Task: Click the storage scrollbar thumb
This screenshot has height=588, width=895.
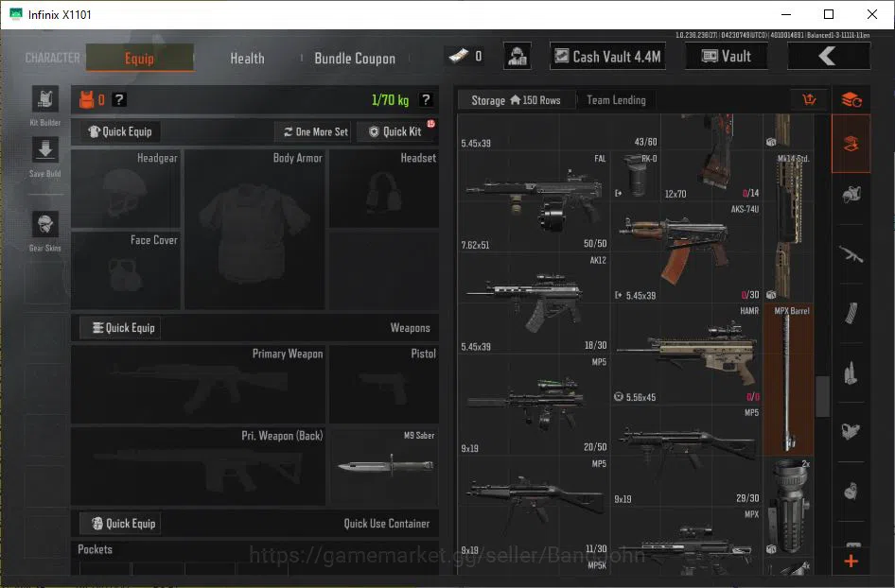Action: 822,397
